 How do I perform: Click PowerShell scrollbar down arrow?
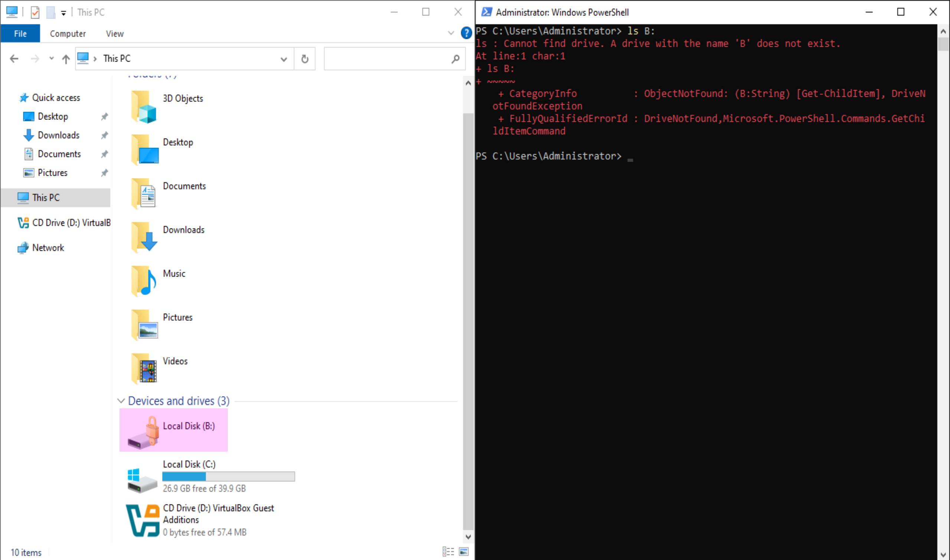coord(943,554)
